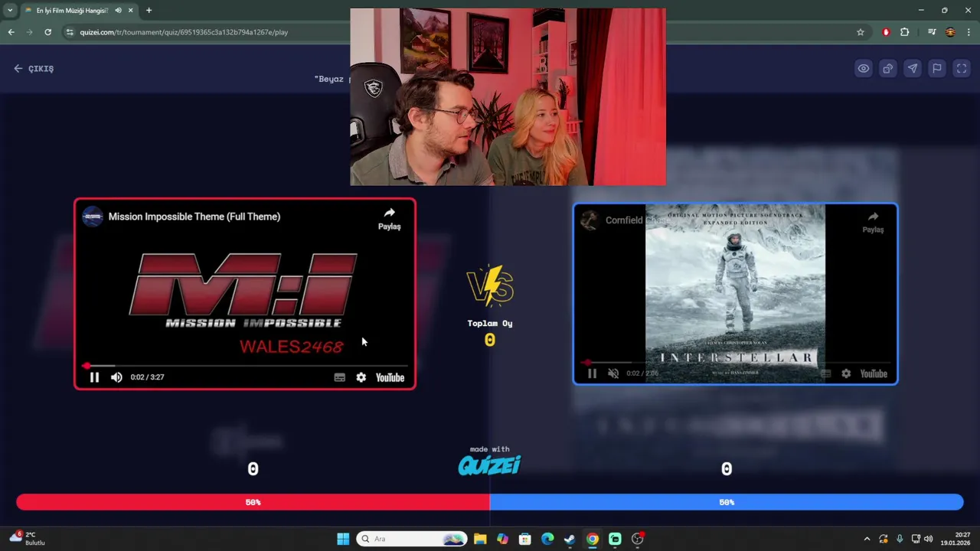Open a new tab with plus button
The height and width of the screenshot is (551, 980).
tap(149, 11)
